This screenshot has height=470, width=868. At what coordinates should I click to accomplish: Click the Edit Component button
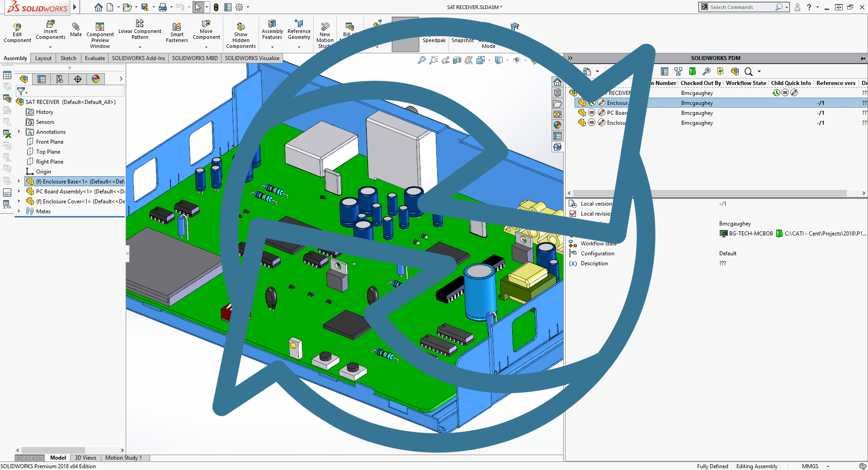(x=17, y=32)
